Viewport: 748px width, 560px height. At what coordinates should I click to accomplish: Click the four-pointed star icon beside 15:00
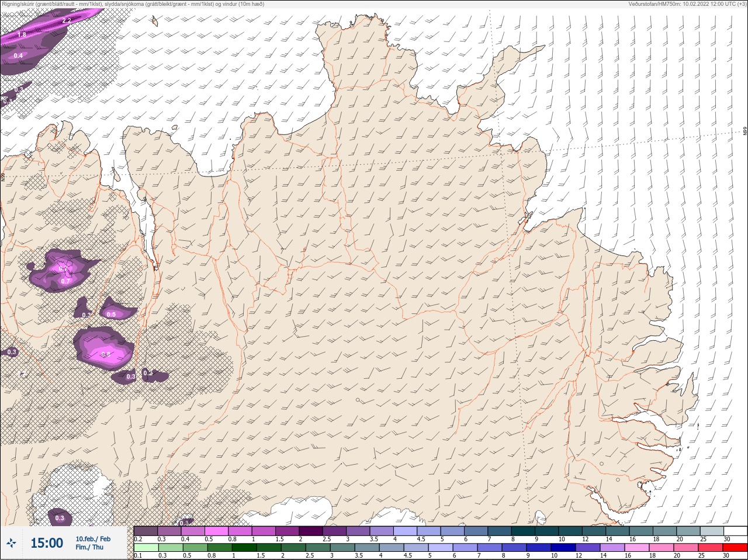[11, 544]
